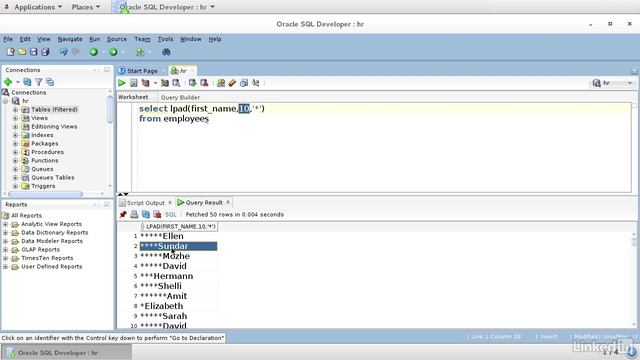Open the Tools menu
Image resolution: width=640 pixels, height=360 pixels.
coord(165,39)
